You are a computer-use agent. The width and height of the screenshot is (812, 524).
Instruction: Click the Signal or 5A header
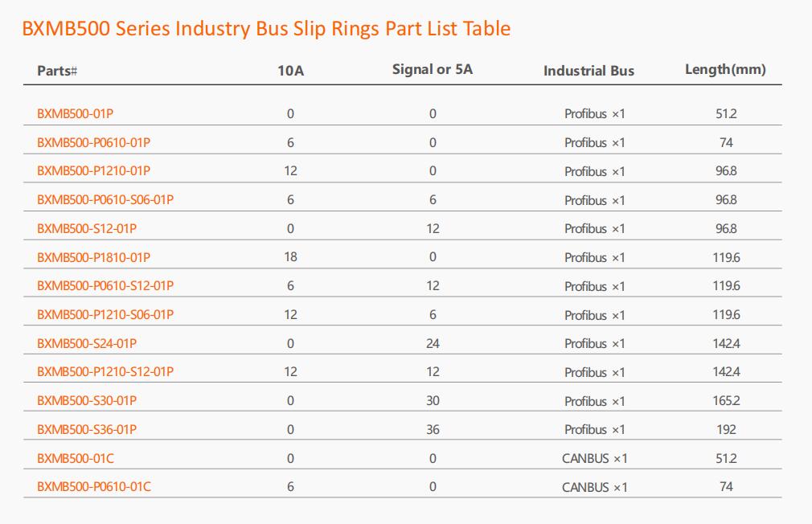433,69
